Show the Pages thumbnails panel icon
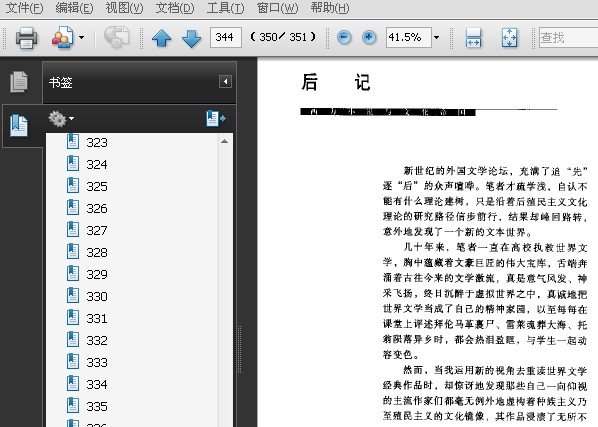This screenshot has height=427, width=598. tap(19, 81)
